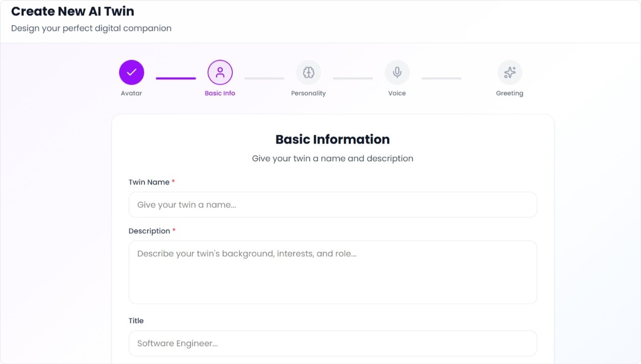This screenshot has width=641, height=364.
Task: Switch to the Personality step label
Action: [x=308, y=93]
